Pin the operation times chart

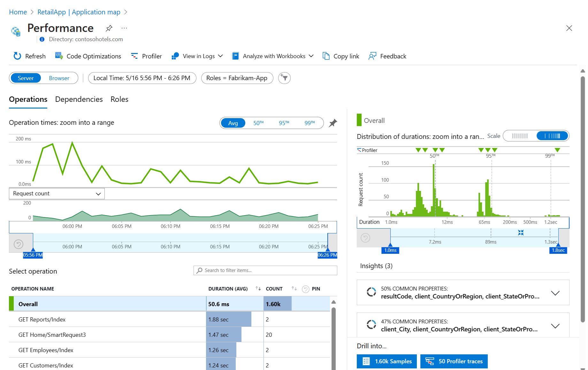(x=333, y=123)
